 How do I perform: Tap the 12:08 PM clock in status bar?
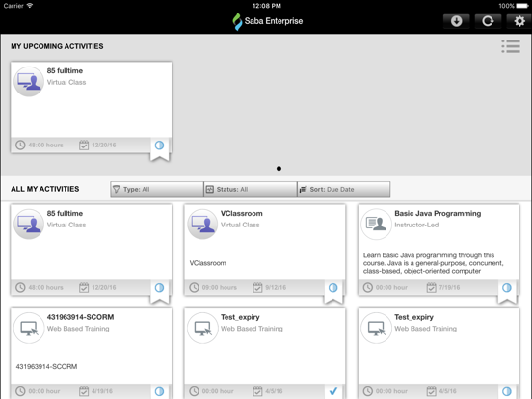(267, 6)
